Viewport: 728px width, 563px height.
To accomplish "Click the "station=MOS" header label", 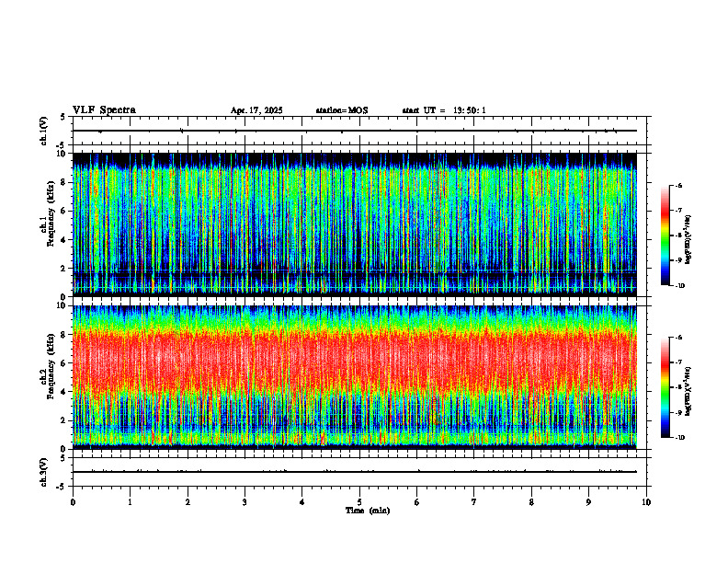I will pyautogui.click(x=342, y=110).
